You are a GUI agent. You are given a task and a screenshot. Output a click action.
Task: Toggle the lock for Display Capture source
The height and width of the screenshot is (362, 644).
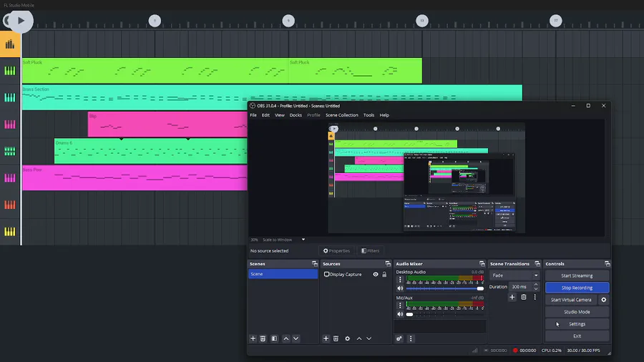coord(384,274)
